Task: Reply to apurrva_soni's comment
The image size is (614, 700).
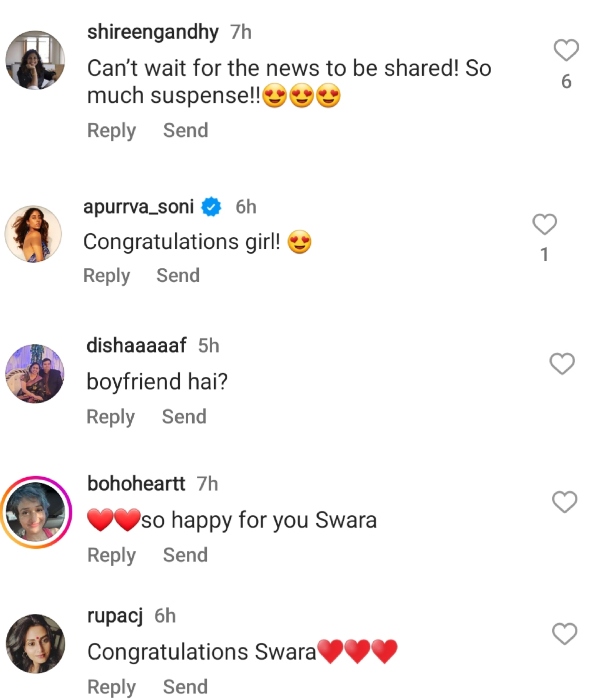Action: pyautogui.click(x=106, y=276)
